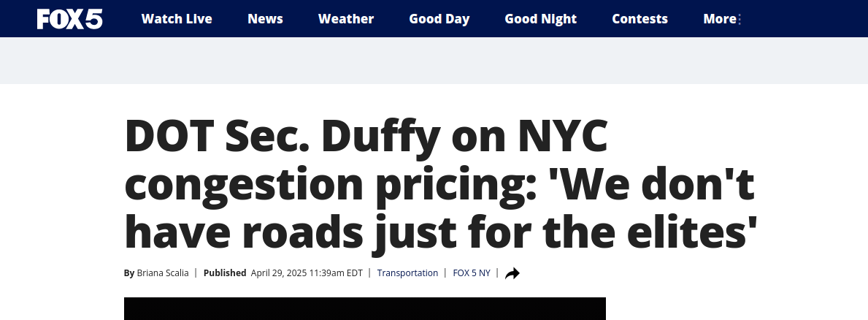Select Good Night in the navigation bar
868x320 pixels.
coord(540,19)
